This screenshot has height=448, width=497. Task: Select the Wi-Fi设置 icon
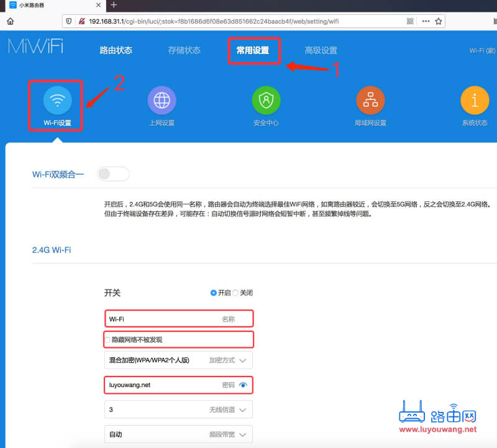coord(55,103)
